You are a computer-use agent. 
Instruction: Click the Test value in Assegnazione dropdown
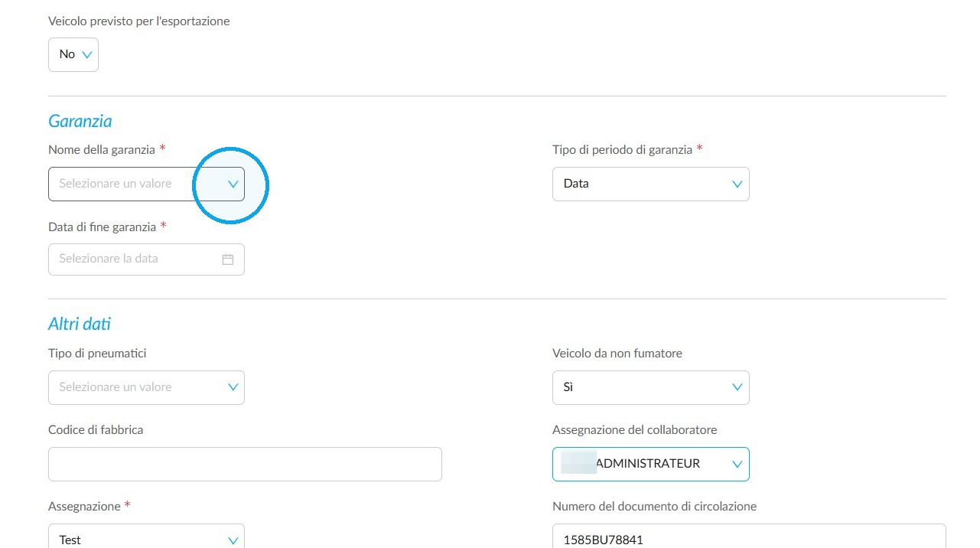[x=70, y=540]
